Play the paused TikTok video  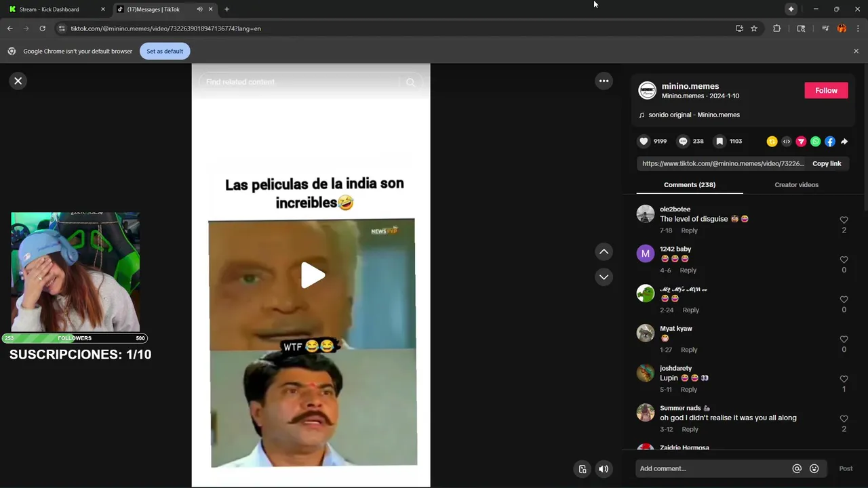click(x=312, y=275)
